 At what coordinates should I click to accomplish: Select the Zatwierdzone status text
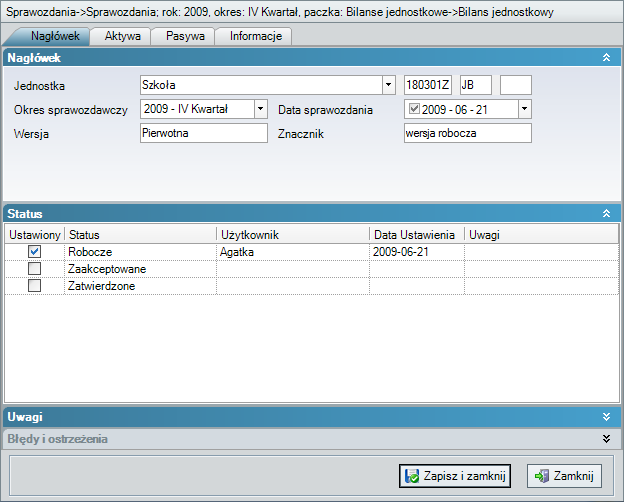101,286
